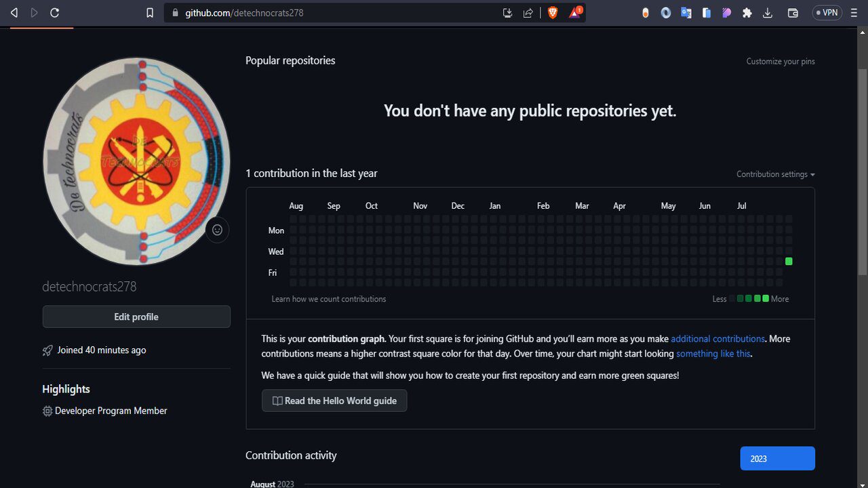Click the Edit profile button

tap(136, 317)
